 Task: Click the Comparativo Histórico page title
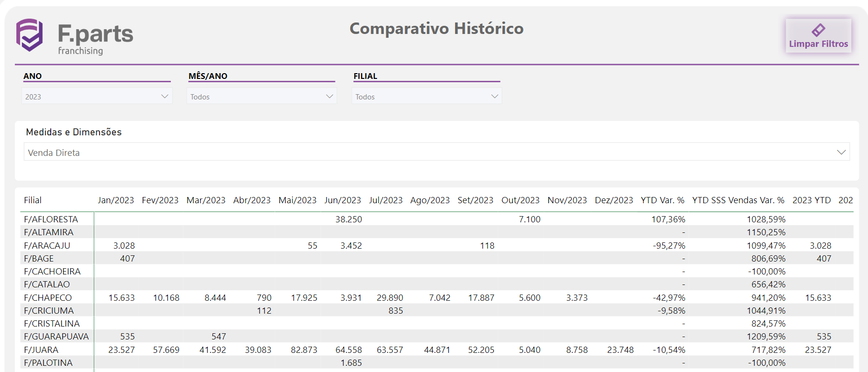(x=436, y=28)
